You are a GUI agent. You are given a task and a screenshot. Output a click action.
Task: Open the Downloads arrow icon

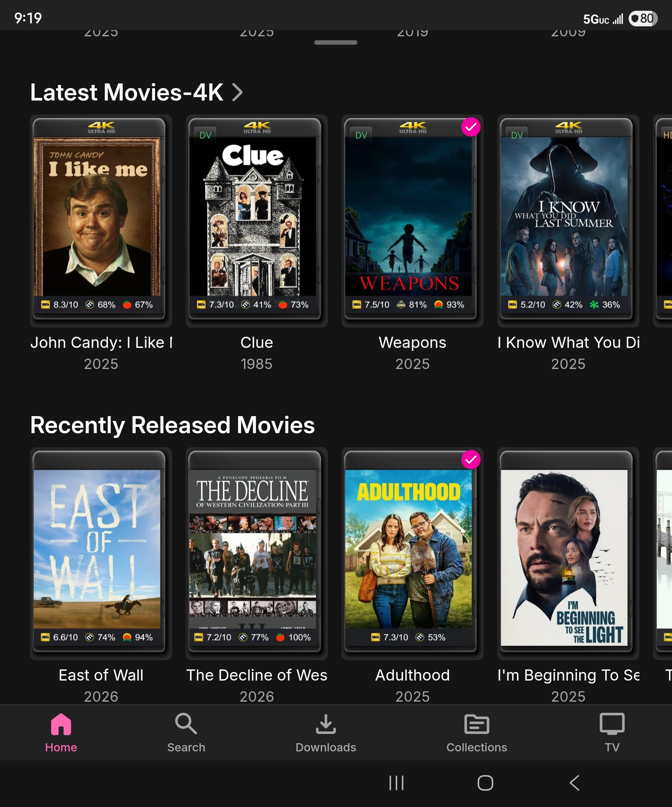pyautogui.click(x=326, y=724)
